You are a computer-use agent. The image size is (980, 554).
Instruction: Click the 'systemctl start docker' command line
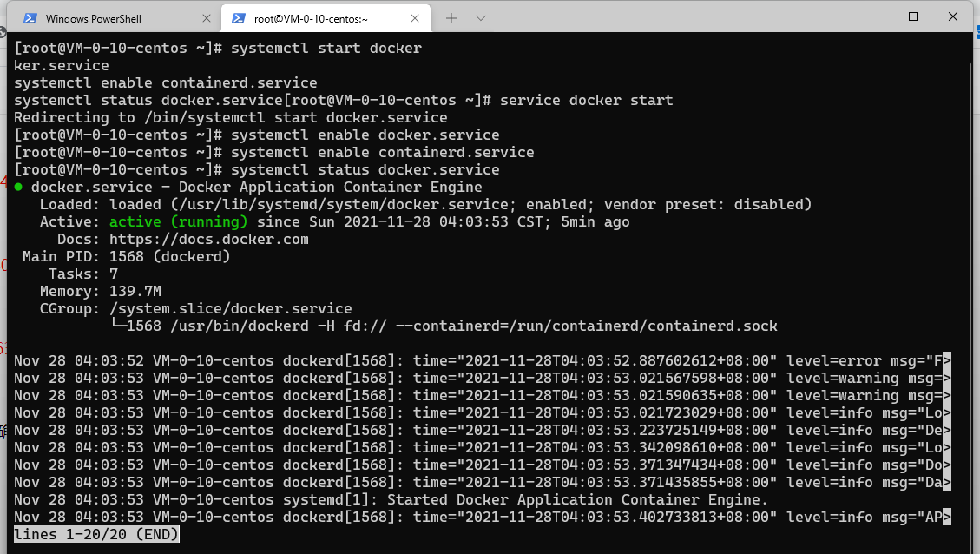coord(218,48)
